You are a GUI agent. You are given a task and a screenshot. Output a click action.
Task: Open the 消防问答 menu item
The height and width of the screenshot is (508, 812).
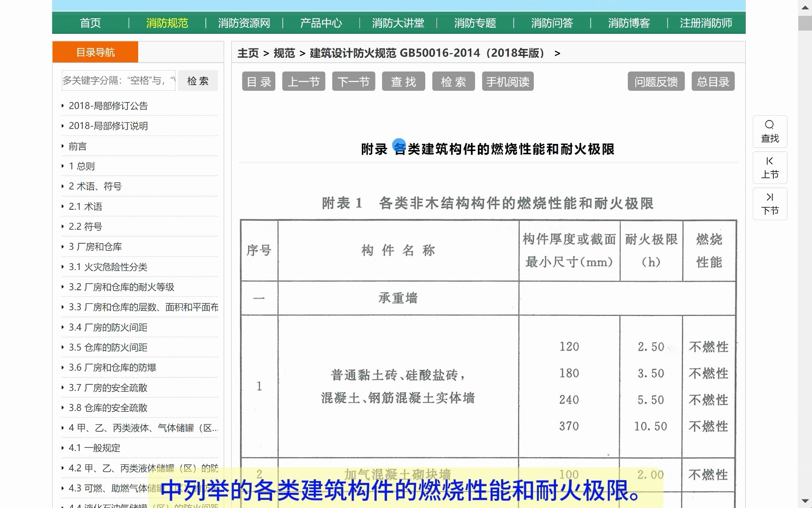click(552, 23)
